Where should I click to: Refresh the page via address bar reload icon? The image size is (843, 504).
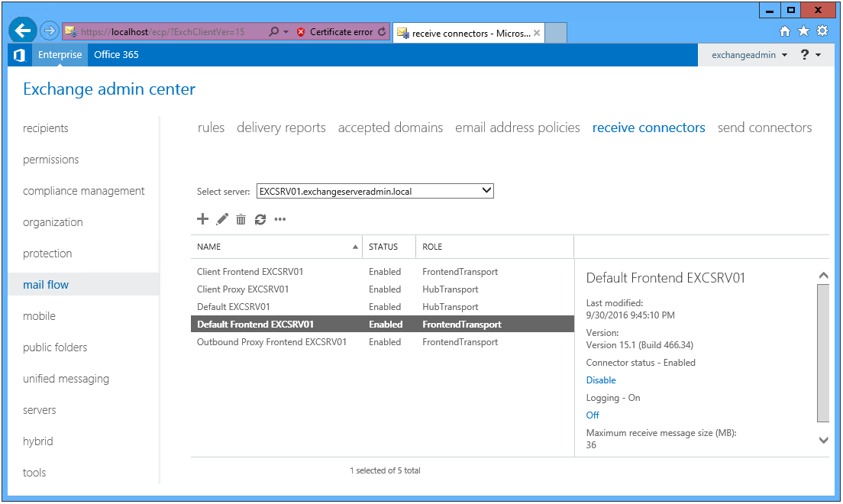[382, 32]
